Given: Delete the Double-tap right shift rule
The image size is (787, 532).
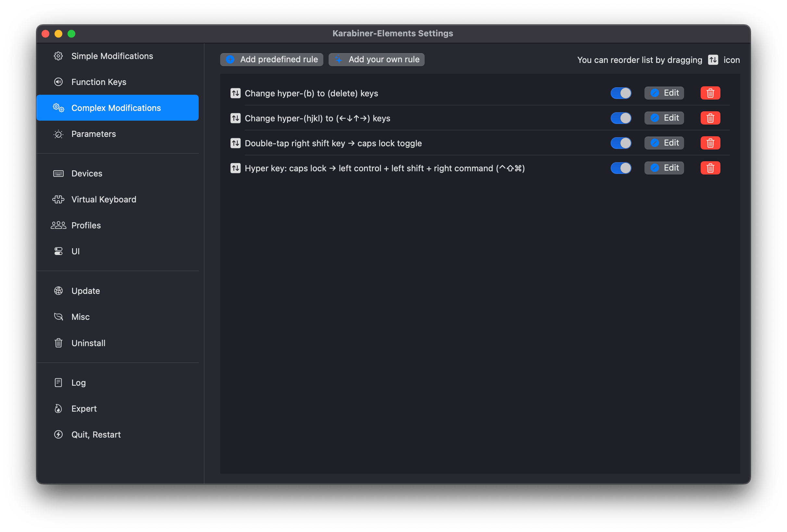Looking at the screenshot, I should (x=710, y=143).
